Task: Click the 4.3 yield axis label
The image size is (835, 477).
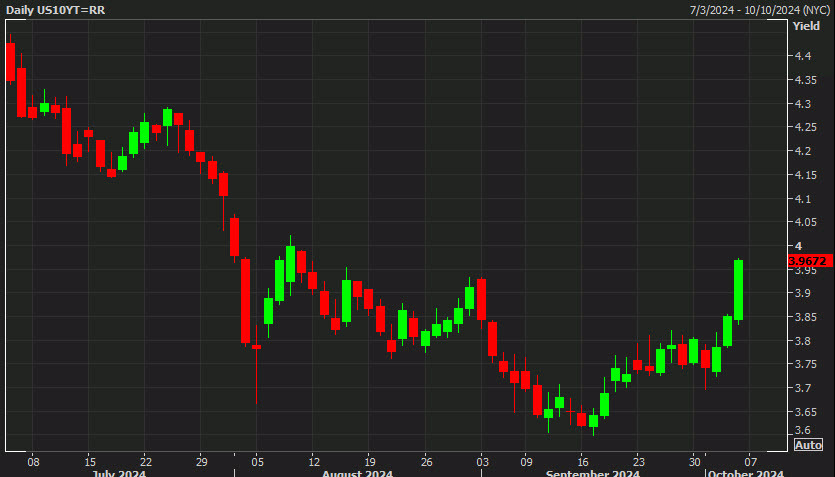Action: pos(803,104)
